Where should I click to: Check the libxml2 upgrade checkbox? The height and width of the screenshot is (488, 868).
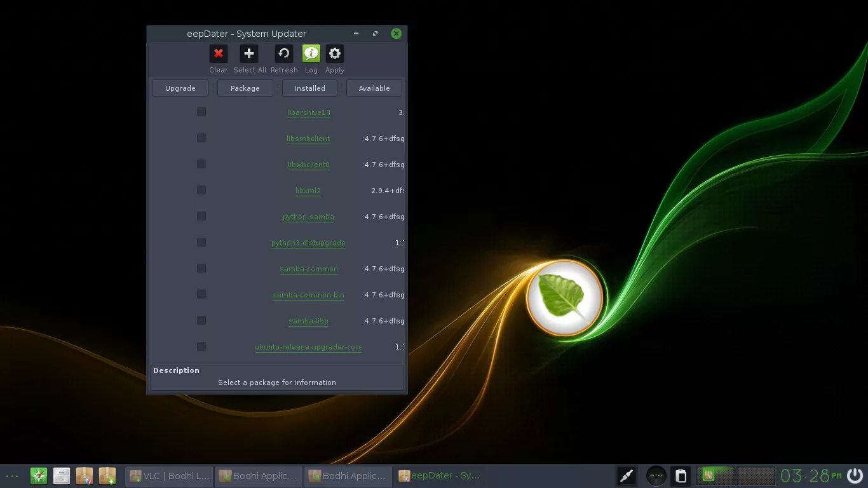click(201, 190)
